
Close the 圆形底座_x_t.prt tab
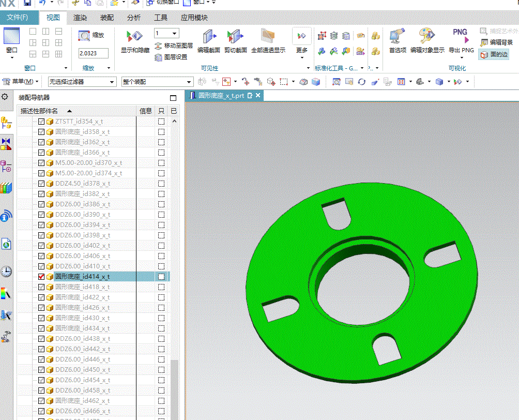point(258,95)
